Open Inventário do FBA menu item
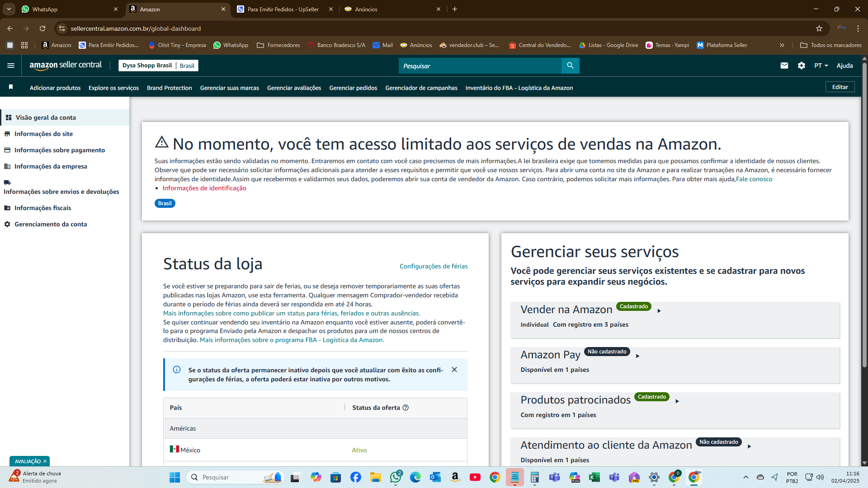 (x=519, y=88)
